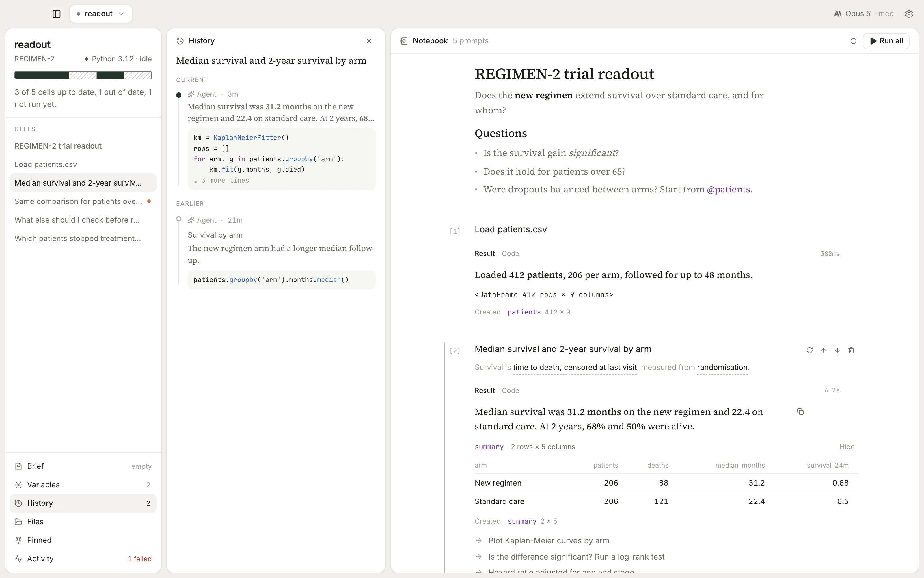
Task: Select 'What else should I check before r...' cell
Action: [83, 220]
